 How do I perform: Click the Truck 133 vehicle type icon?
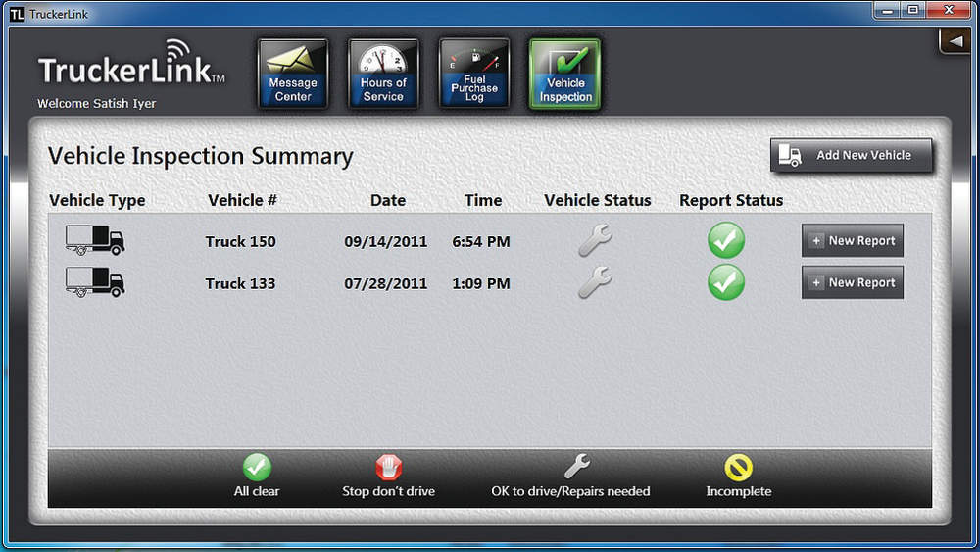tap(95, 282)
